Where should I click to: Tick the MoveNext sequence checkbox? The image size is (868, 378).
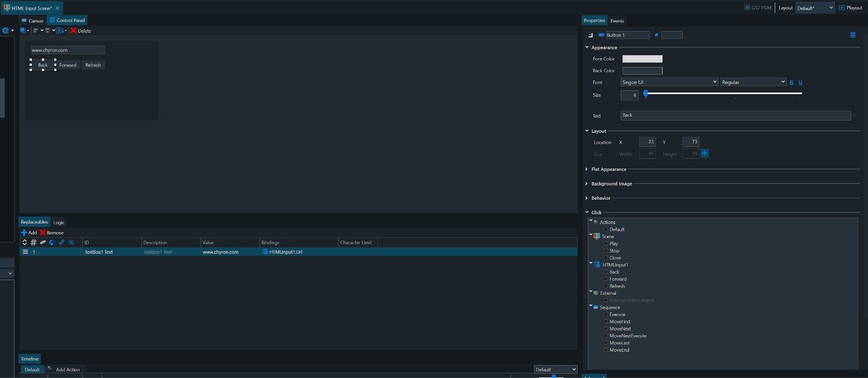pyautogui.click(x=606, y=329)
